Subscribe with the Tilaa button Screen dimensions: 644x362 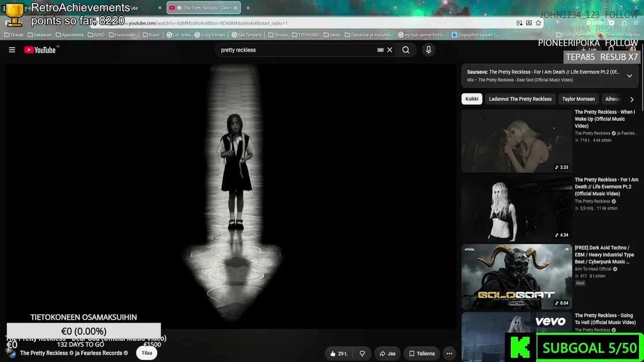coord(147,353)
